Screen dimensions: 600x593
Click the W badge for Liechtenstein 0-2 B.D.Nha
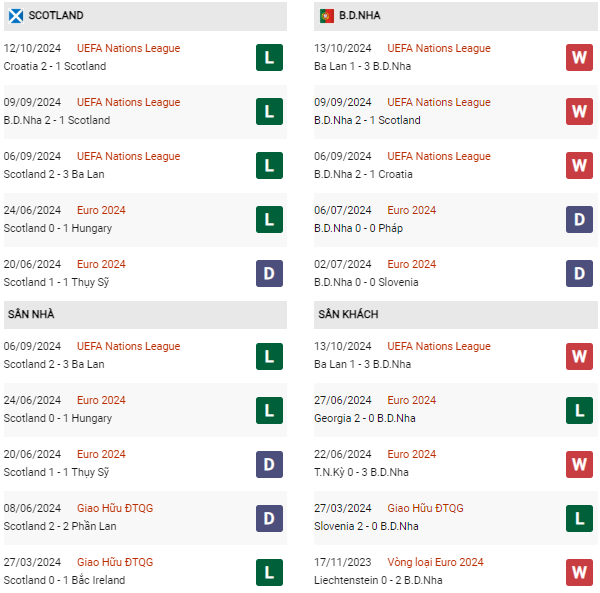coord(579,572)
